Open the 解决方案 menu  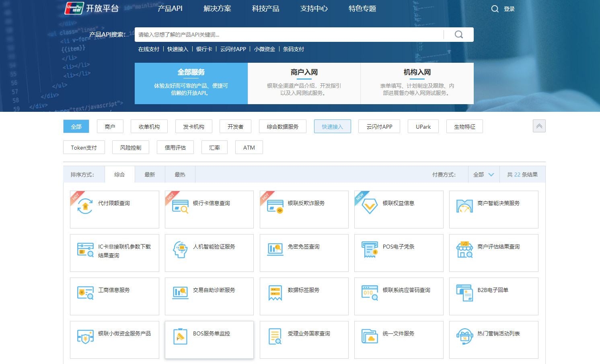(217, 8)
